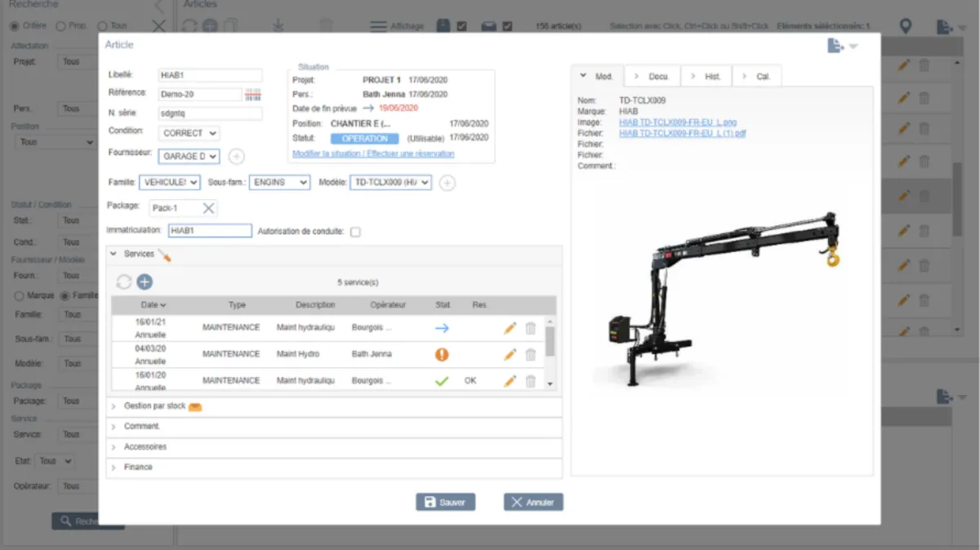Click the Immatriculation input field
The image size is (980, 550).
point(209,231)
